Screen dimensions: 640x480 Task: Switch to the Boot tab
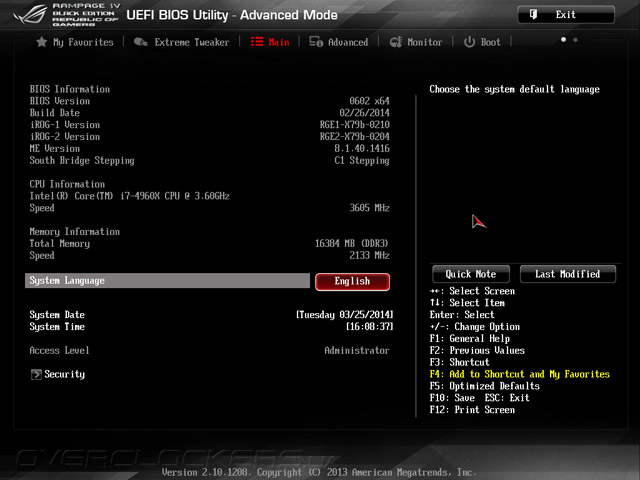point(490,42)
